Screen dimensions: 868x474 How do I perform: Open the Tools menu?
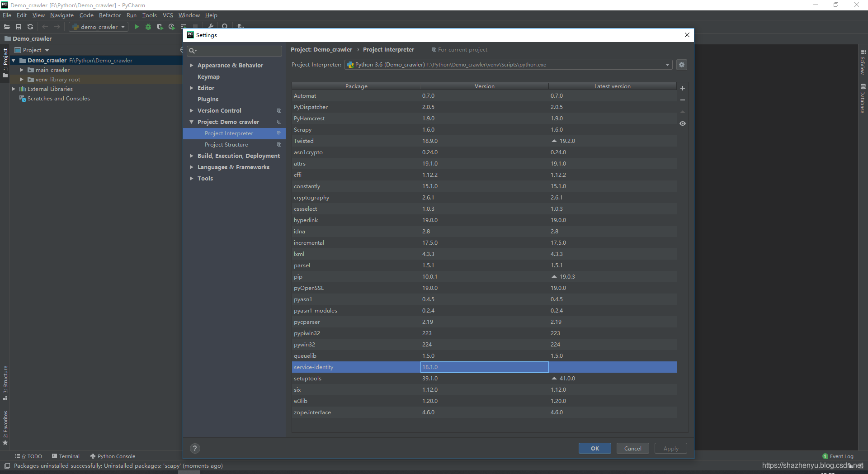[x=149, y=15]
